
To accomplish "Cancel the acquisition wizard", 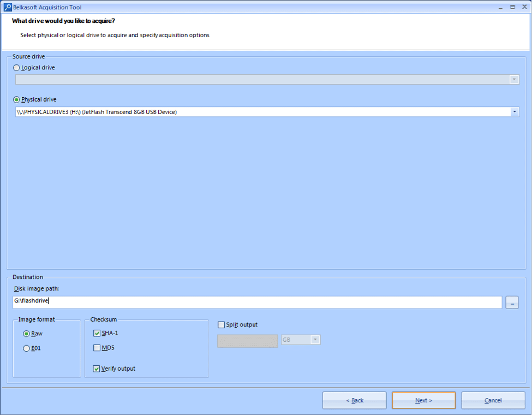I will [x=493, y=400].
